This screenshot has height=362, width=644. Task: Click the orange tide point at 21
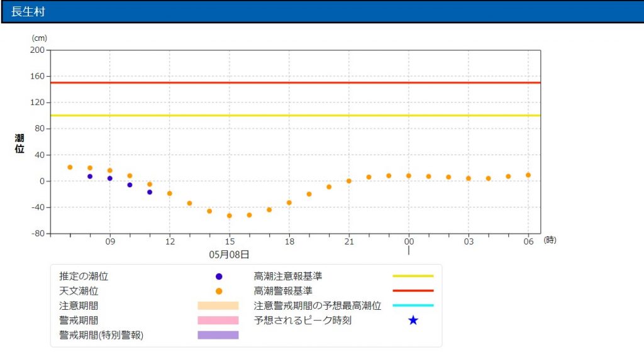click(x=348, y=181)
